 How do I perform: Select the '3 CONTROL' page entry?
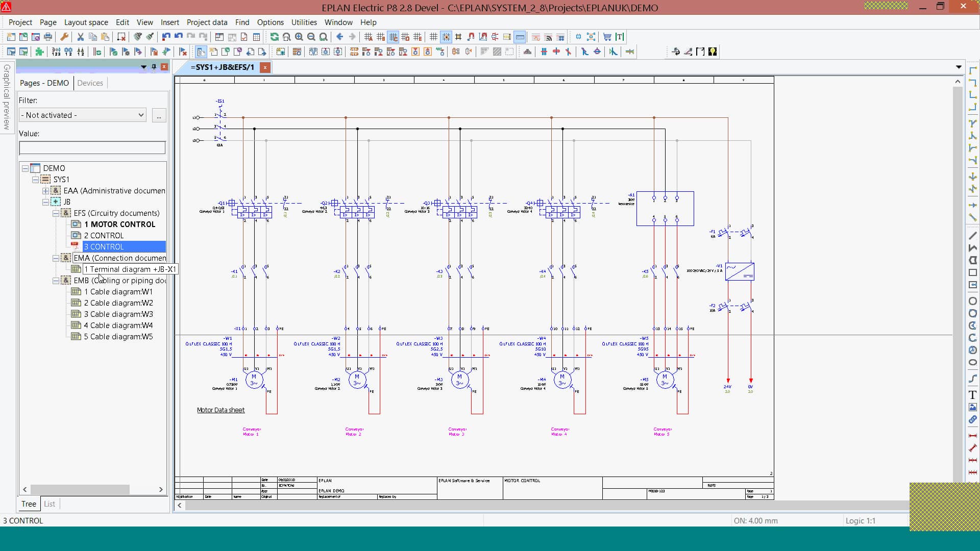(104, 246)
